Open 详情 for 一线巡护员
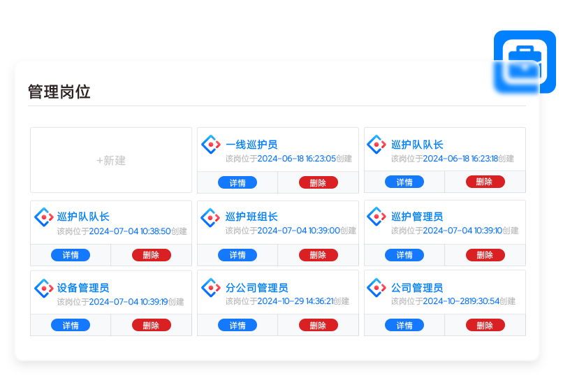This screenshot has width=570, height=392. pos(237,183)
